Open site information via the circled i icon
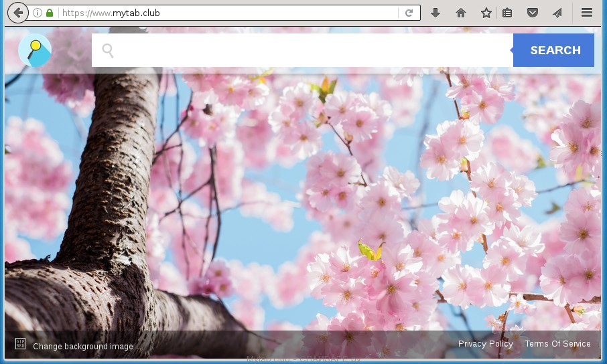The width and height of the screenshot is (607, 364). (38, 13)
